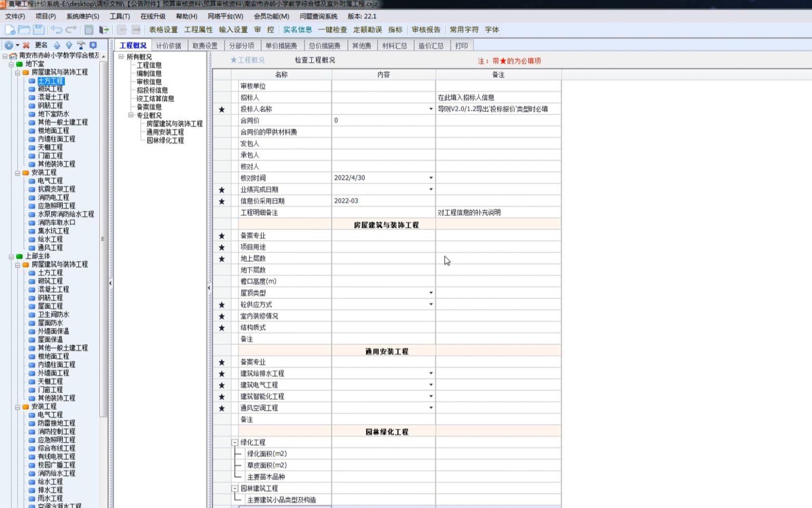The width and height of the screenshot is (812, 508).
Task: Select the 水泵房消防给水工程 tree item
Action: coord(66,214)
